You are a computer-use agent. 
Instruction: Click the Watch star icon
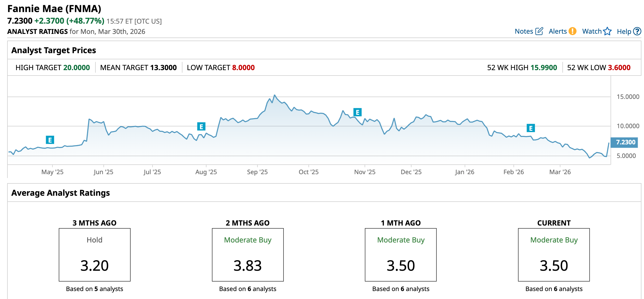(x=607, y=31)
